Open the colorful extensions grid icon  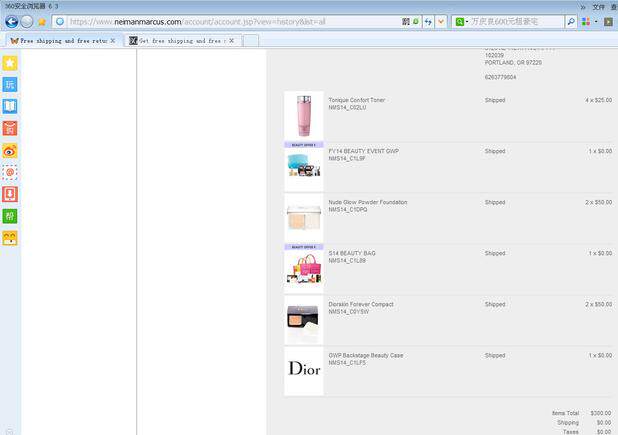pyautogui.click(x=586, y=22)
